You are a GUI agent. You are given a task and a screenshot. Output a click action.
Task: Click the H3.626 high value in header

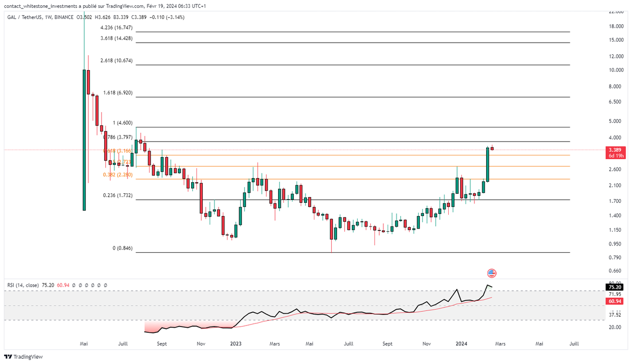tap(104, 17)
